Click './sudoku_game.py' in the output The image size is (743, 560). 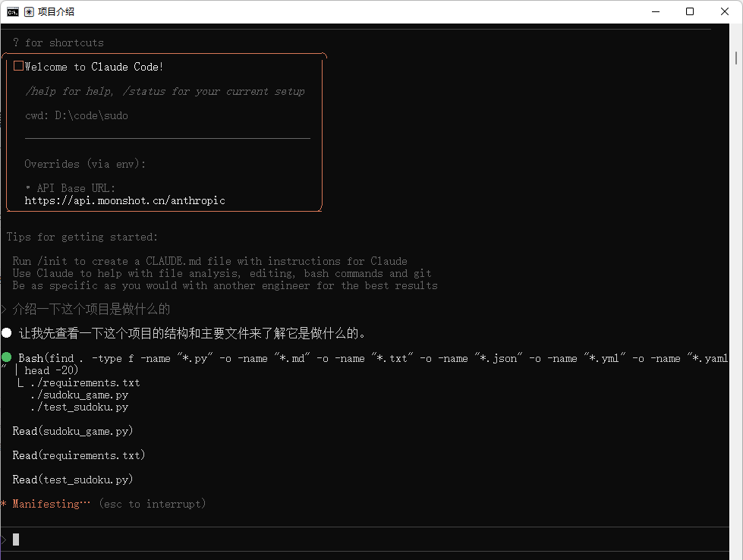pos(80,395)
